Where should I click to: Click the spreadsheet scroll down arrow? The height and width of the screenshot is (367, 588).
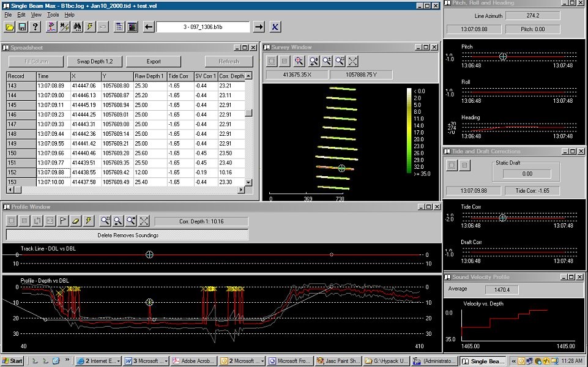click(248, 182)
